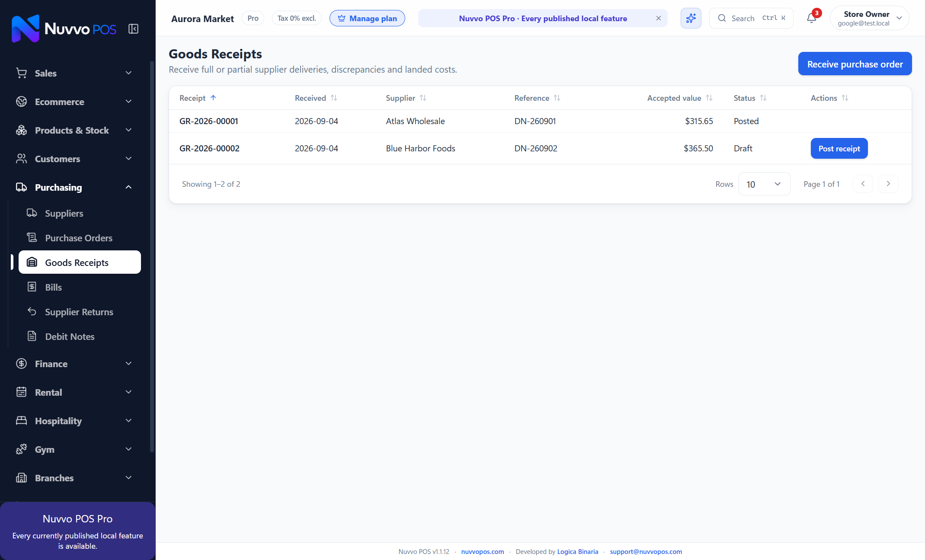Collapse sidebar using panel toggle icon
The width and height of the screenshot is (925, 560).
(x=133, y=29)
